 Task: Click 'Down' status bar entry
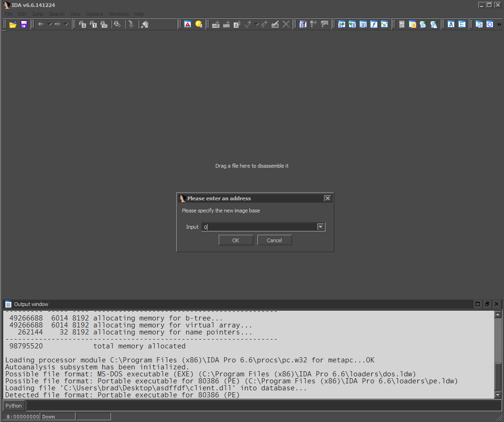(x=58, y=416)
